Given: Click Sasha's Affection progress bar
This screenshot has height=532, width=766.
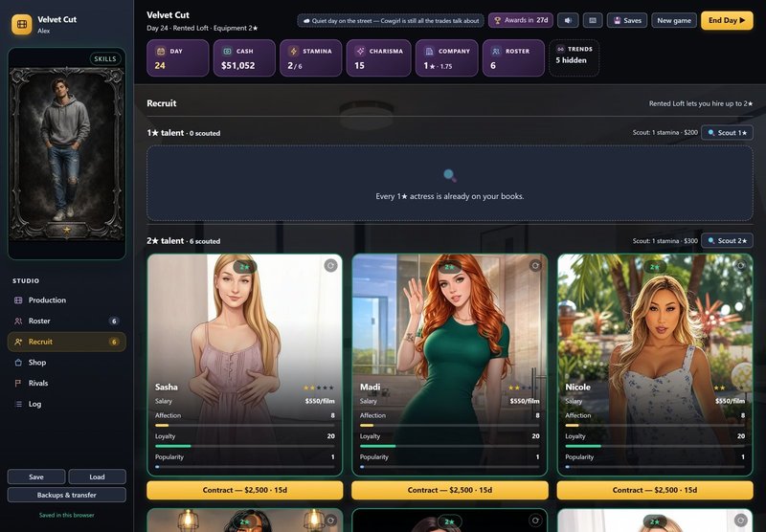Looking at the screenshot, I should (245, 426).
